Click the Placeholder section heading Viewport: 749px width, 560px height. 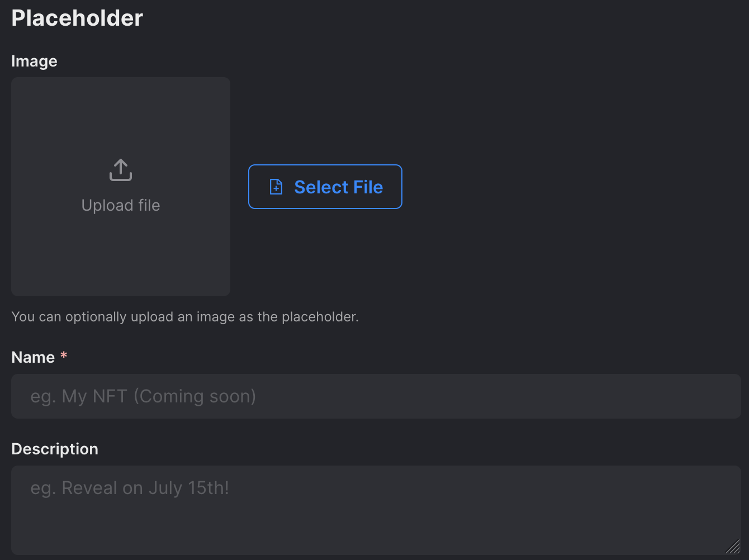point(77,17)
